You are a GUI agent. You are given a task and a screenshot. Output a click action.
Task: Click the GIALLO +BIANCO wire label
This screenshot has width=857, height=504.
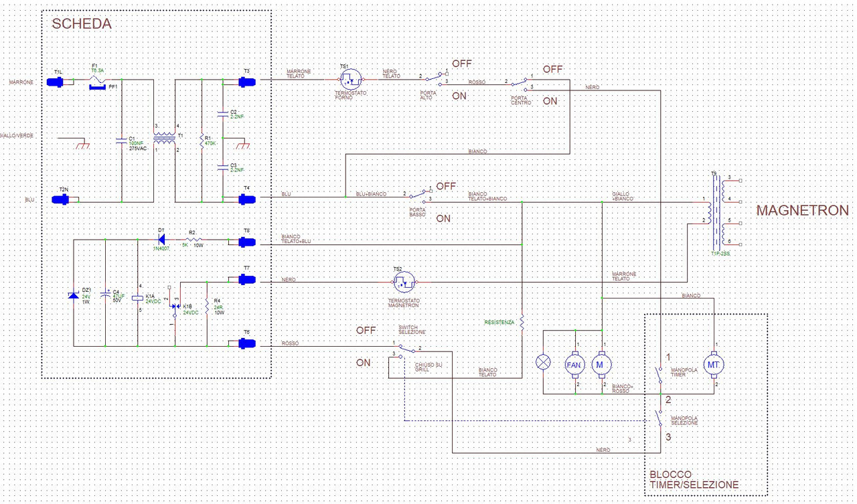[623, 196]
